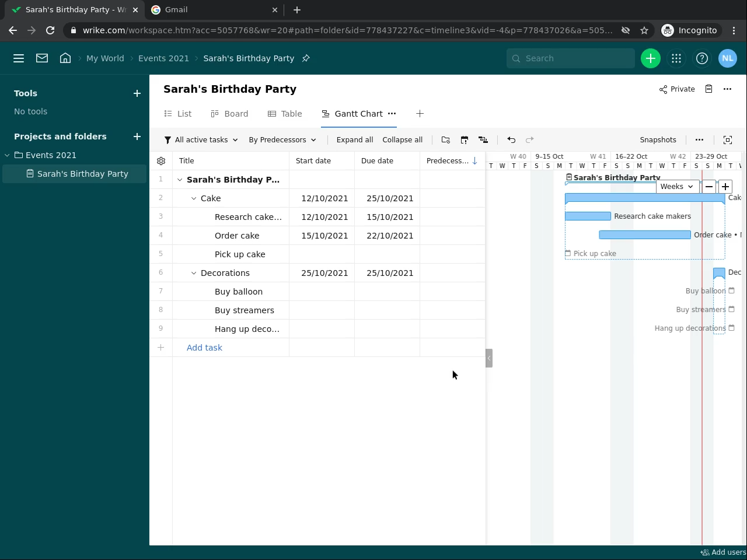The image size is (747, 560).
Task: Click the green create new plus button
Action: 650,58
